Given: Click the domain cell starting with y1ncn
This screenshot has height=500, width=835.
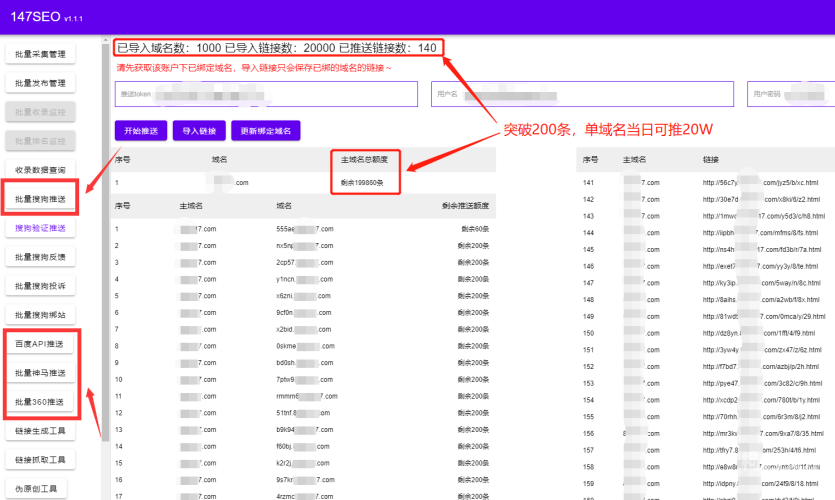Looking at the screenshot, I should click(x=305, y=279).
